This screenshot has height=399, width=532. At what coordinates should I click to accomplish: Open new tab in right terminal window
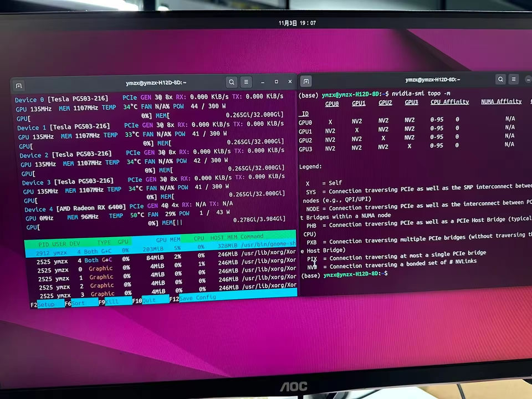pyautogui.click(x=306, y=81)
